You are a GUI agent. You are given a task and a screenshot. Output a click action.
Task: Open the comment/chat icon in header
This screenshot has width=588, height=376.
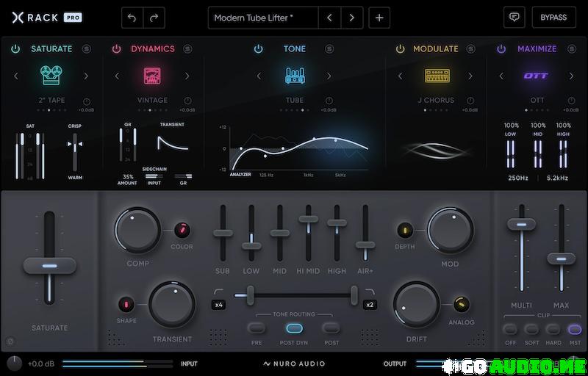[514, 17]
